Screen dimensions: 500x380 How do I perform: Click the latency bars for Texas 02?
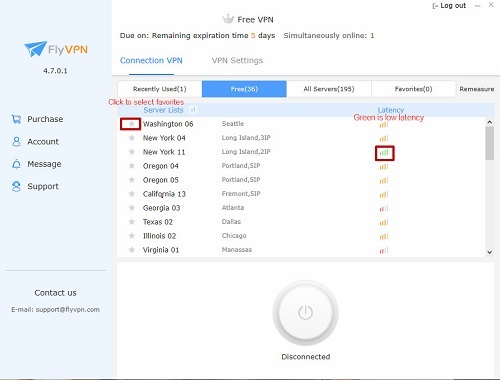coord(384,222)
